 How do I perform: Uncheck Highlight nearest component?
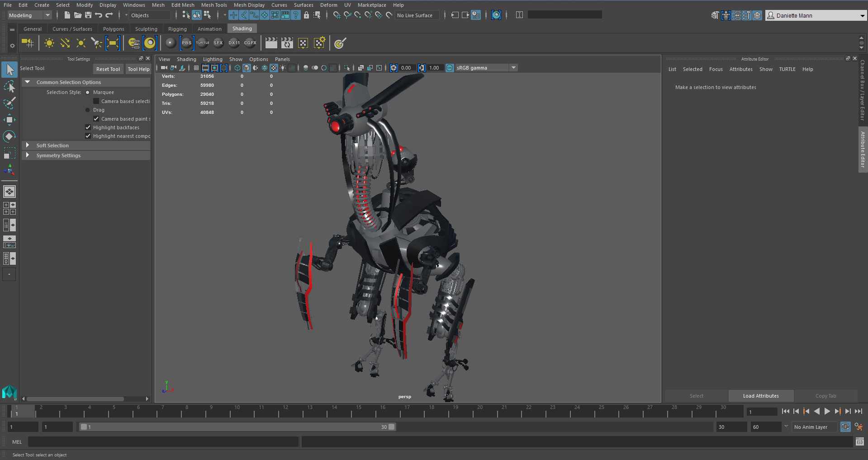[88, 136]
